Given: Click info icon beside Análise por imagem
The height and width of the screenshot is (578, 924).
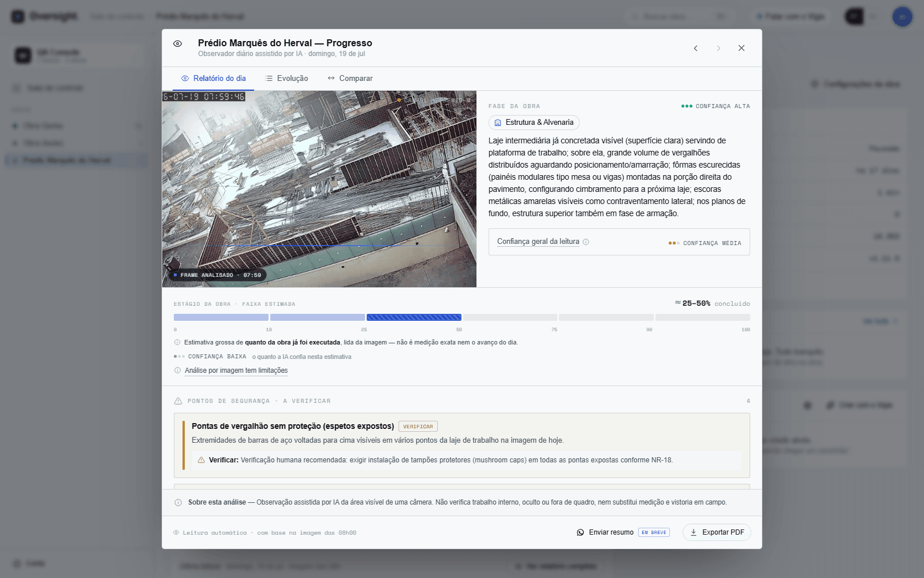Looking at the screenshot, I should [x=177, y=370].
